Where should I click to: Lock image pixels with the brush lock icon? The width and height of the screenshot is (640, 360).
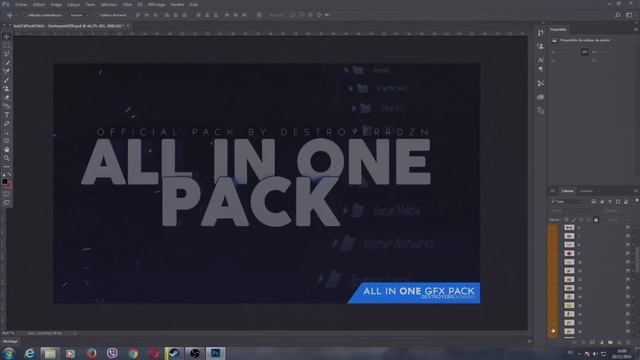573,220
